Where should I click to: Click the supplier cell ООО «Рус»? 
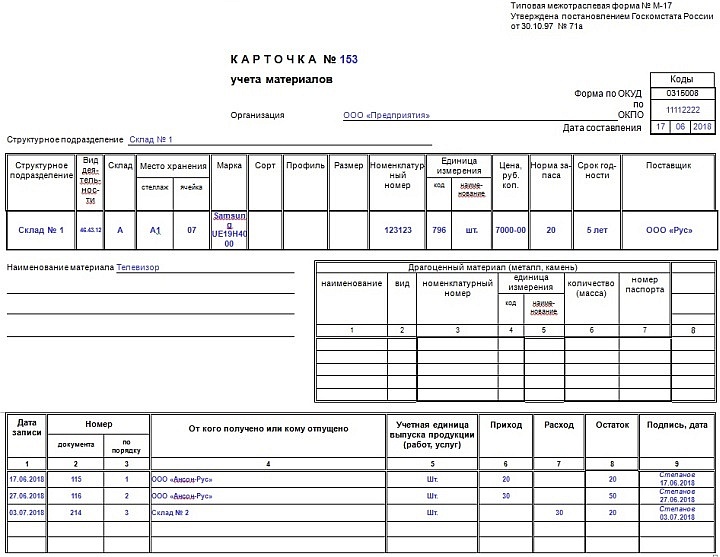(669, 230)
